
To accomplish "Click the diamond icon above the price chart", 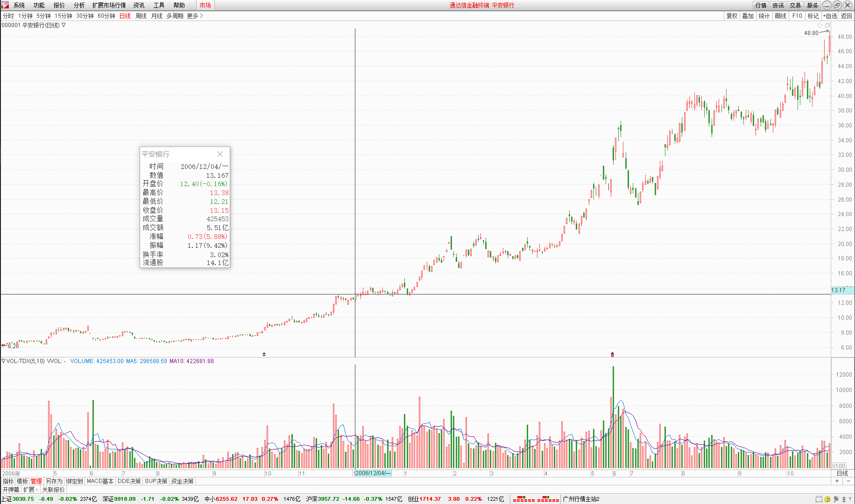I will pos(820,25).
